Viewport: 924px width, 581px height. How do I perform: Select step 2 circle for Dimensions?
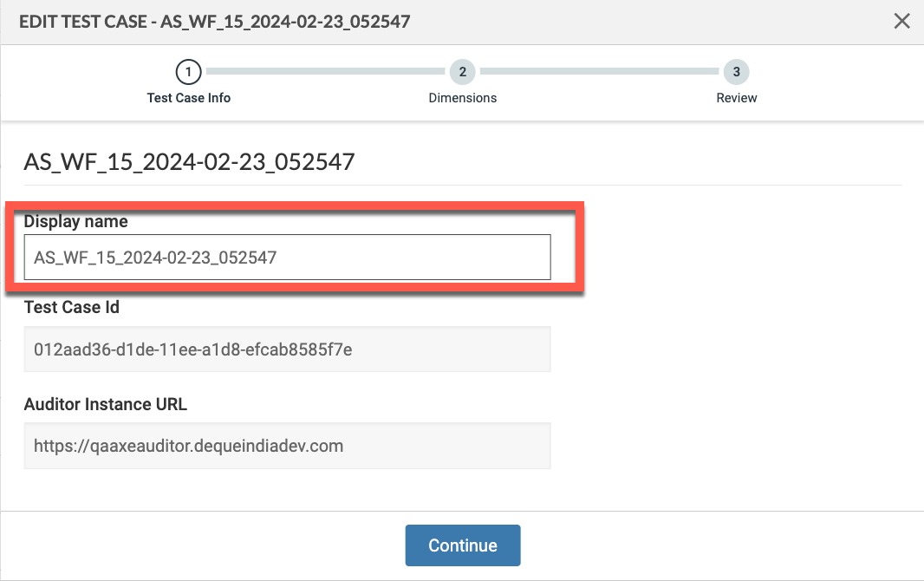coord(462,72)
